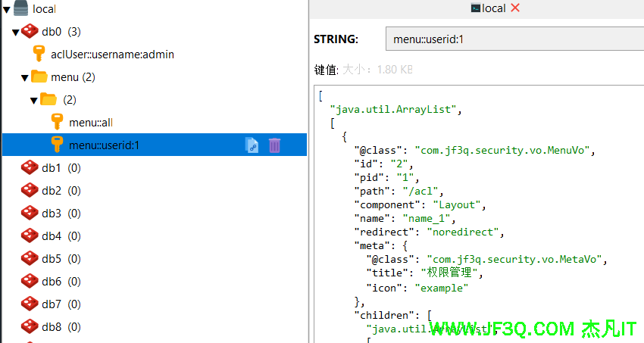This screenshot has width=644, height=343.
Task: Collapse the unnamed (2) subfolder arrow
Action: click(x=33, y=100)
